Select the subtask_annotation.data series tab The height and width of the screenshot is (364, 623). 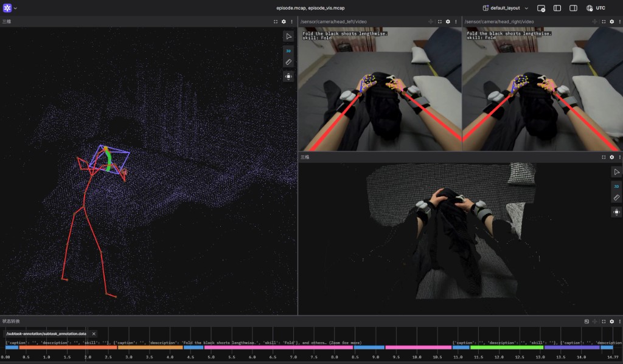(46, 334)
